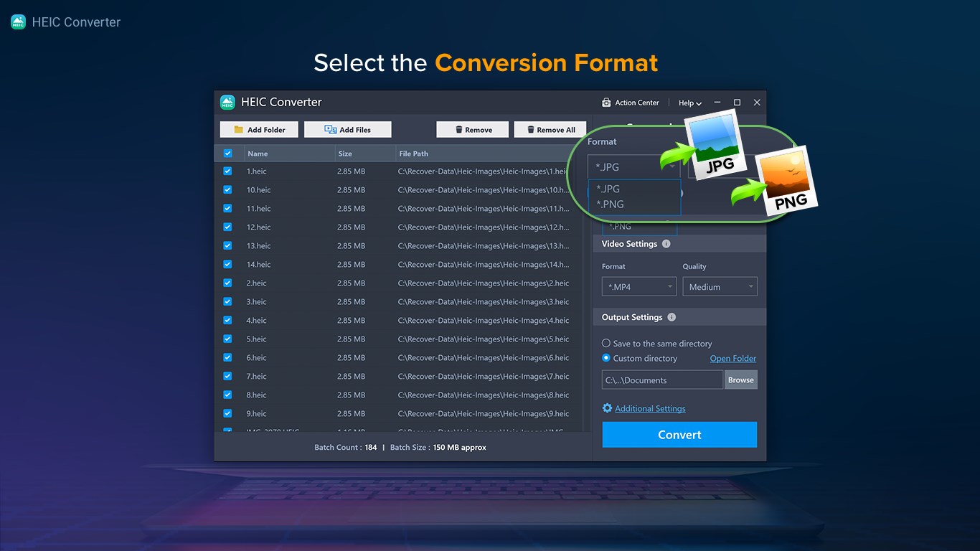This screenshot has height=551, width=980.
Task: Click Browse to choose output directory
Action: pos(741,380)
